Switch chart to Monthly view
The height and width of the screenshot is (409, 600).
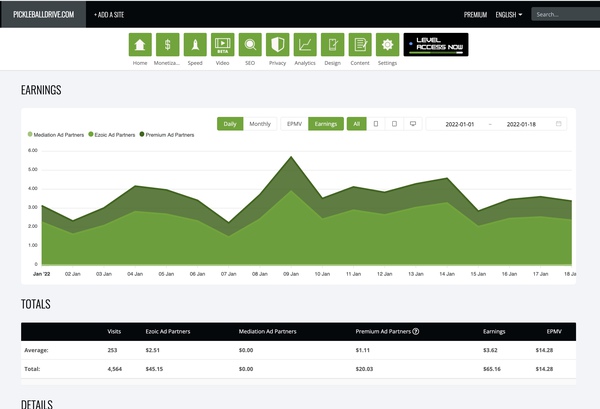point(260,124)
